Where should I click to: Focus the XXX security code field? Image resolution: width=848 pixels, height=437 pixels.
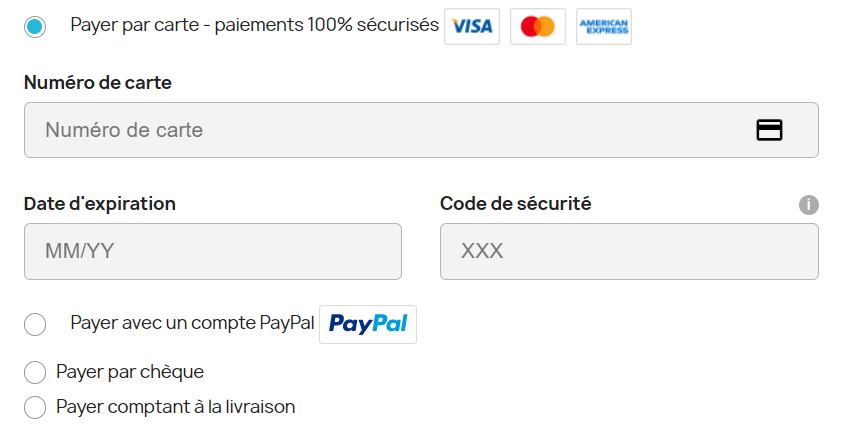[x=629, y=251]
